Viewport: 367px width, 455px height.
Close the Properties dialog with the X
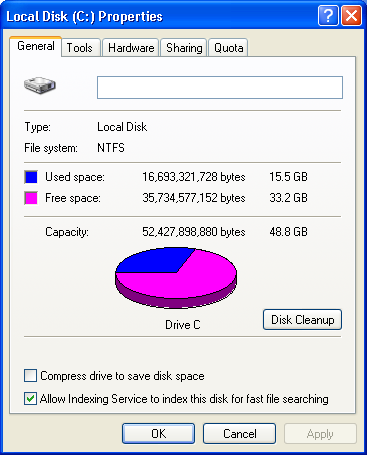(351, 15)
